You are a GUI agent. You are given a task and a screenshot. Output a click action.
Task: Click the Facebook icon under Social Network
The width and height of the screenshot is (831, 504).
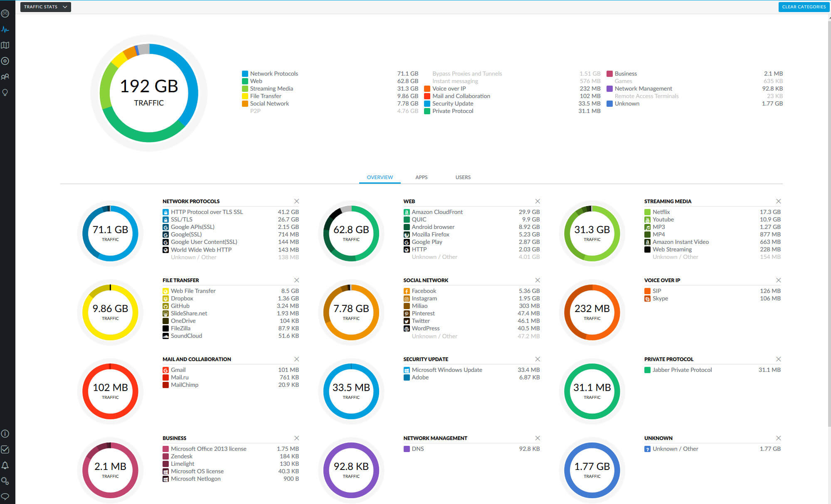(407, 291)
